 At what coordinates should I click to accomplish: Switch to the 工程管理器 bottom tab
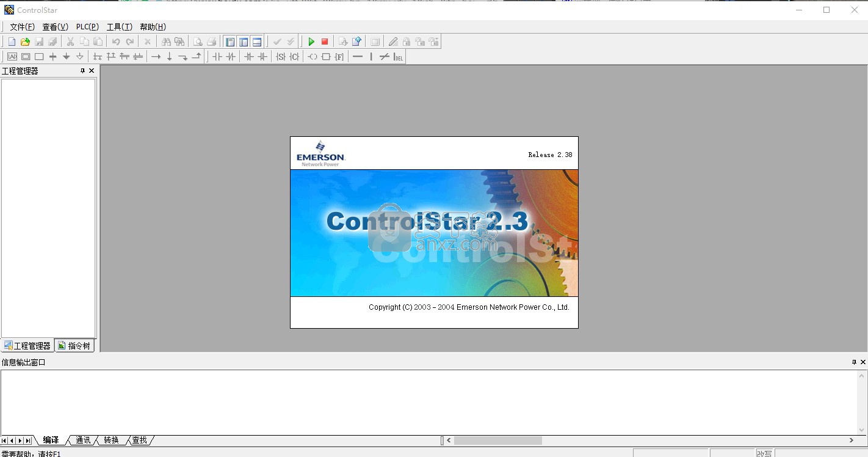[x=27, y=346]
